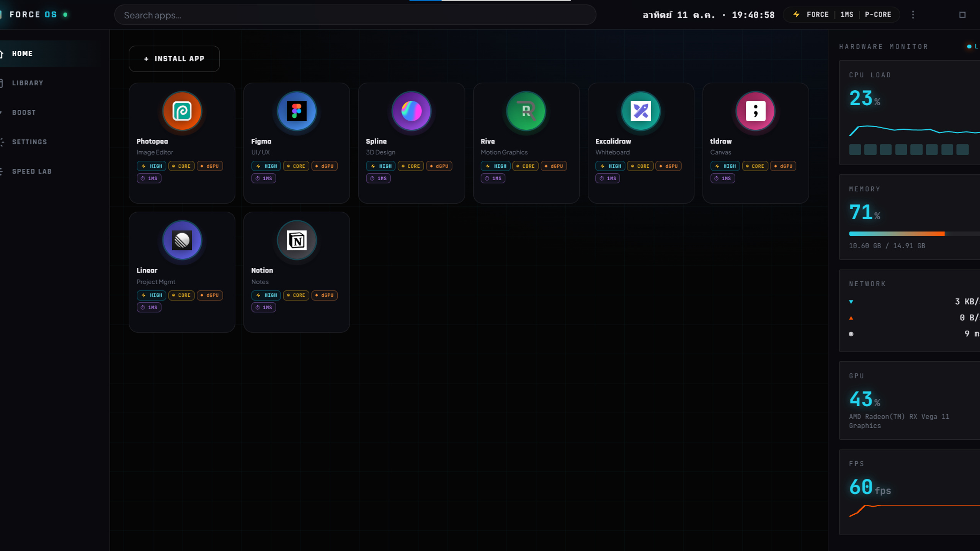Screen dimensions: 980x551
Task: Click the window square icon in header
Action: [x=962, y=15]
